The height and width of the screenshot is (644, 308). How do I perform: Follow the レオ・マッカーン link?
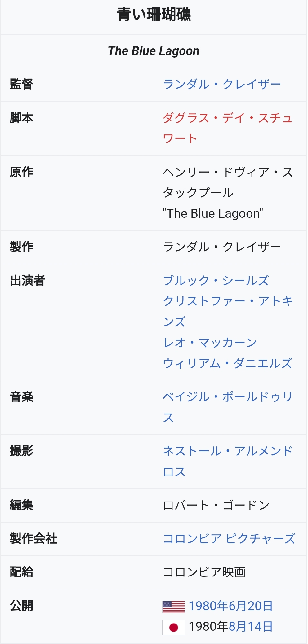point(210,343)
